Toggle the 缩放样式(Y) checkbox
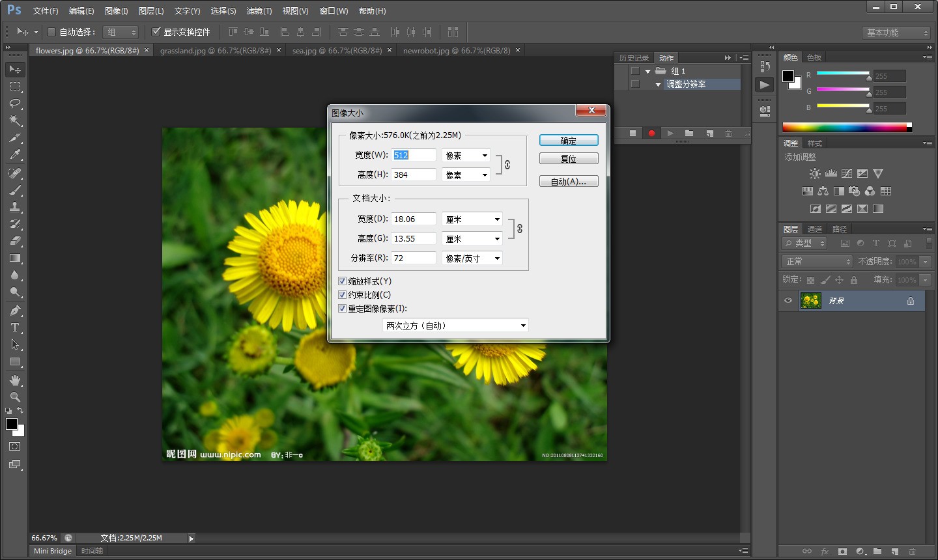This screenshot has height=560, width=938. click(x=342, y=281)
